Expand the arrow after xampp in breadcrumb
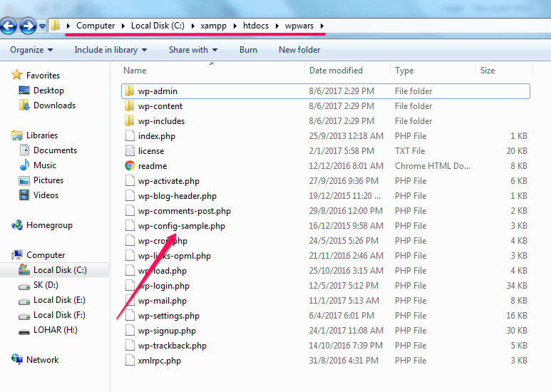This screenshot has width=551, height=392. click(235, 26)
